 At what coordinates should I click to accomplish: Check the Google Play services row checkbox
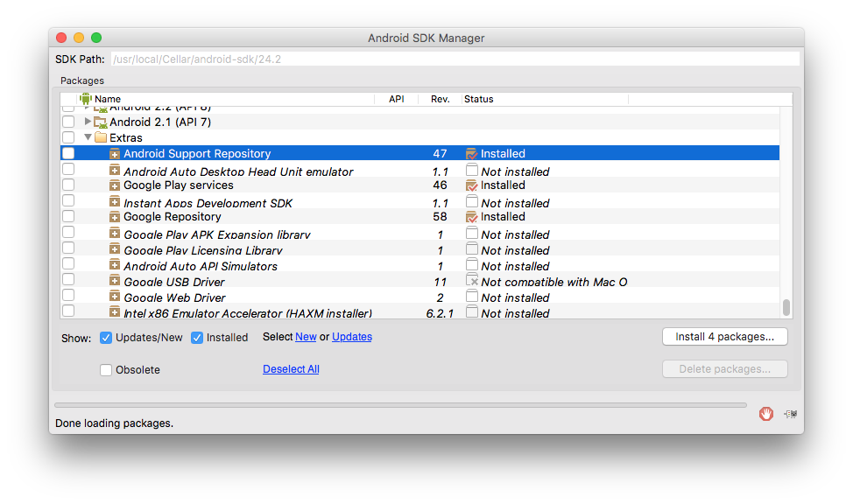[67, 185]
